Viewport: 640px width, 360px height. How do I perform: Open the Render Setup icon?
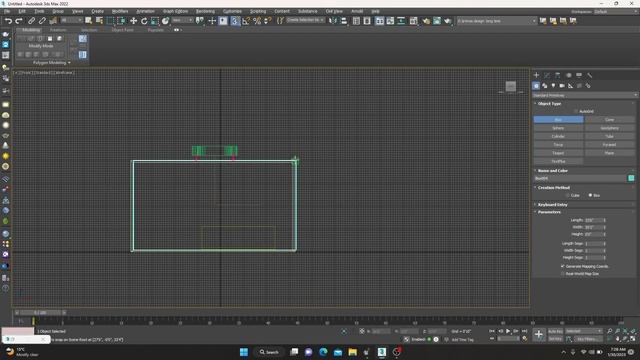click(x=426, y=21)
